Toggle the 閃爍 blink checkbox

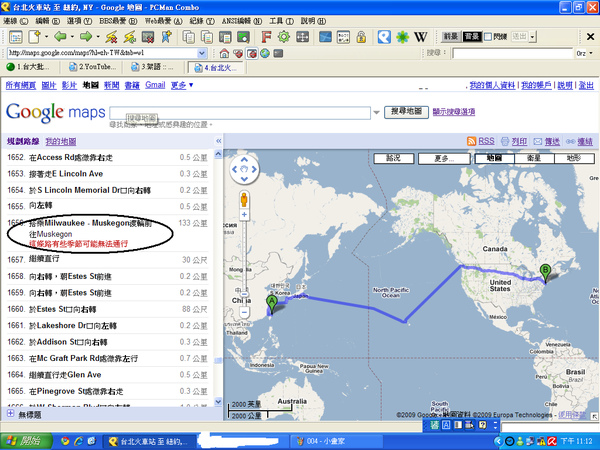click(x=488, y=37)
